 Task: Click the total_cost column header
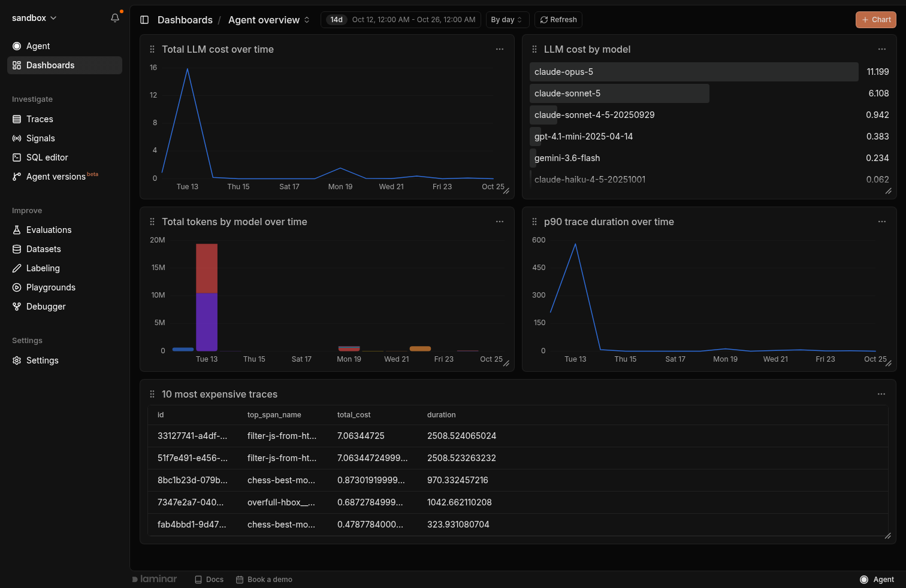pos(354,415)
